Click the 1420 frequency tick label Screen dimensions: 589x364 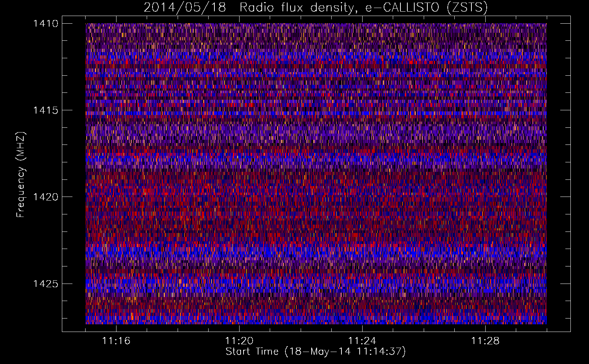tap(46, 197)
